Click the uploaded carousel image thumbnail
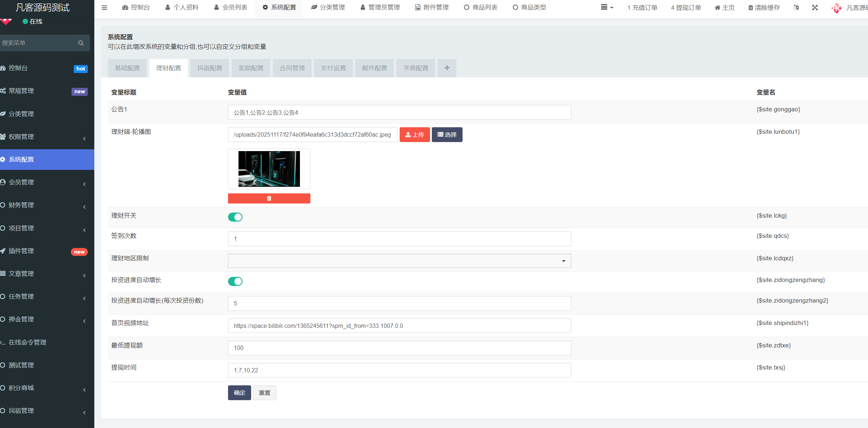Image resolution: width=868 pixels, height=428 pixels. tap(269, 169)
